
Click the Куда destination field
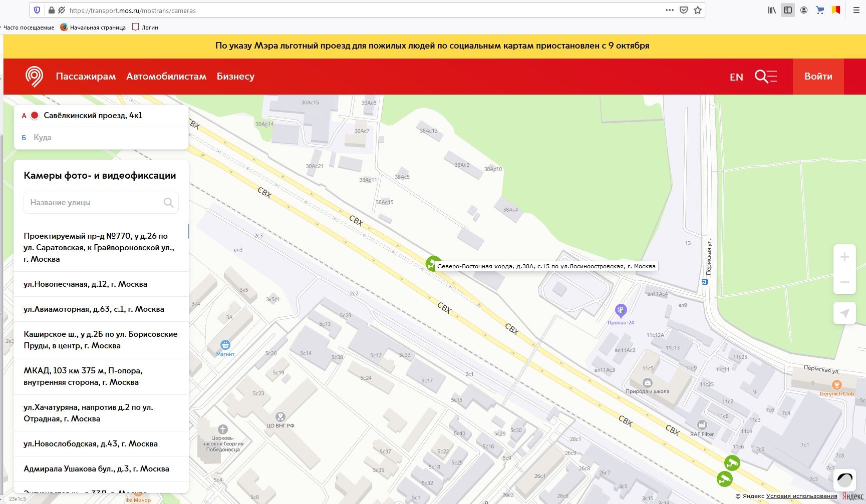(x=100, y=138)
